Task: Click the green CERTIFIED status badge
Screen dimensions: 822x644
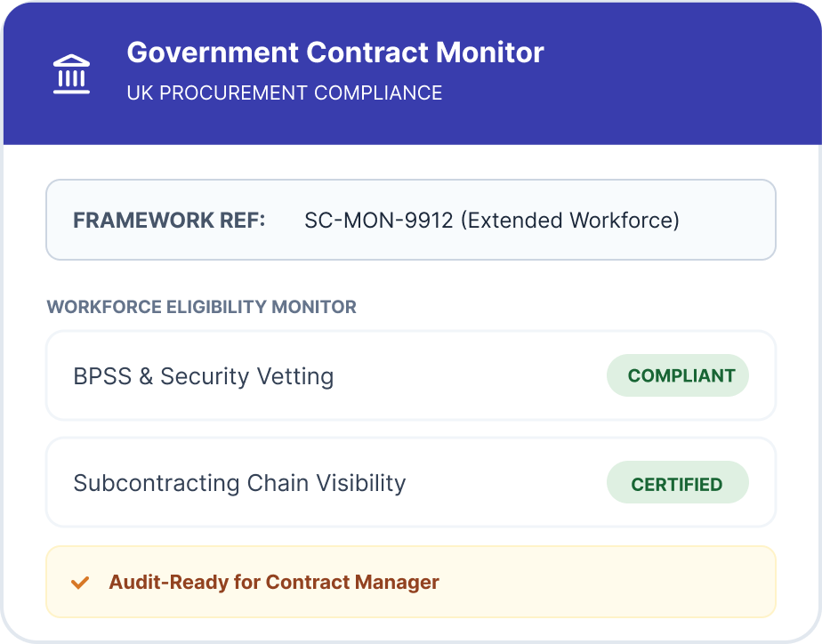Action: click(x=676, y=484)
